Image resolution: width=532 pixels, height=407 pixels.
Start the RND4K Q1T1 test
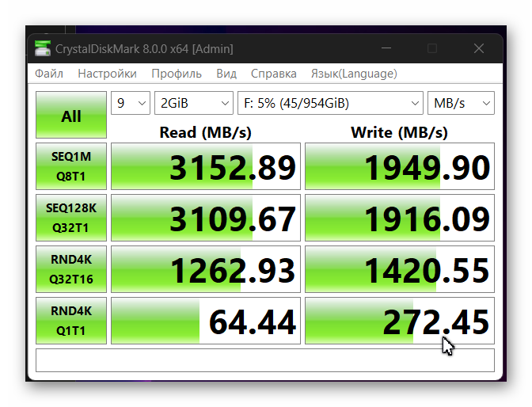[x=71, y=321]
